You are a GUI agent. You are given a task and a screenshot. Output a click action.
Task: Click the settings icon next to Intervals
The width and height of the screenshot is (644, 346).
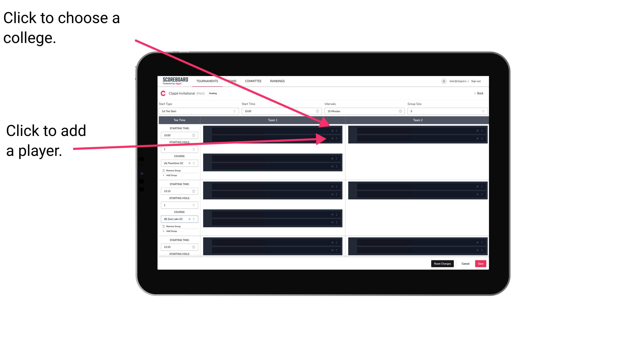(400, 111)
